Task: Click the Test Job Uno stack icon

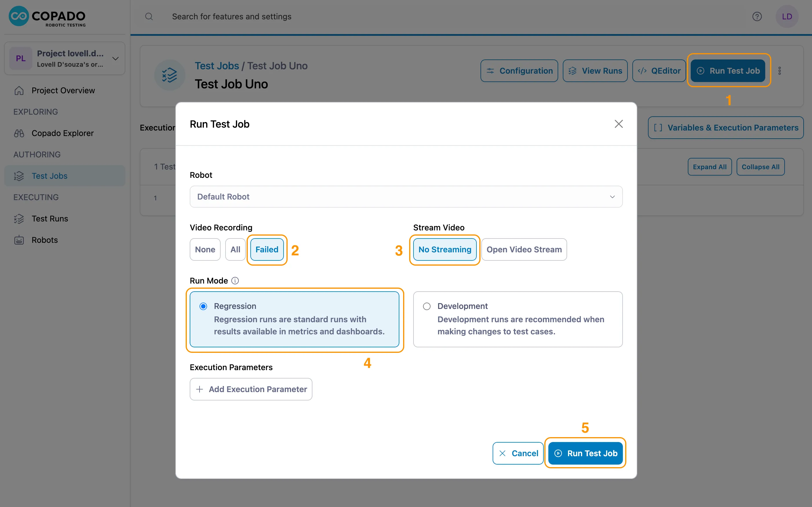Action: click(170, 75)
